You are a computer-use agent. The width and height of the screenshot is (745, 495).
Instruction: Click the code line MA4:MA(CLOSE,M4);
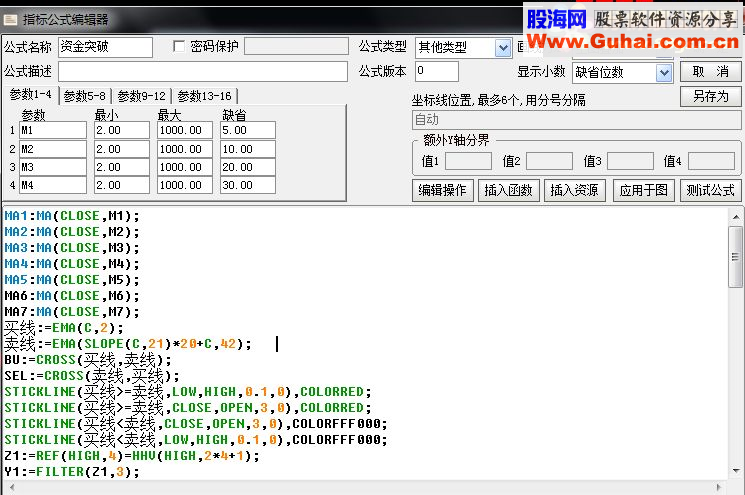point(72,264)
